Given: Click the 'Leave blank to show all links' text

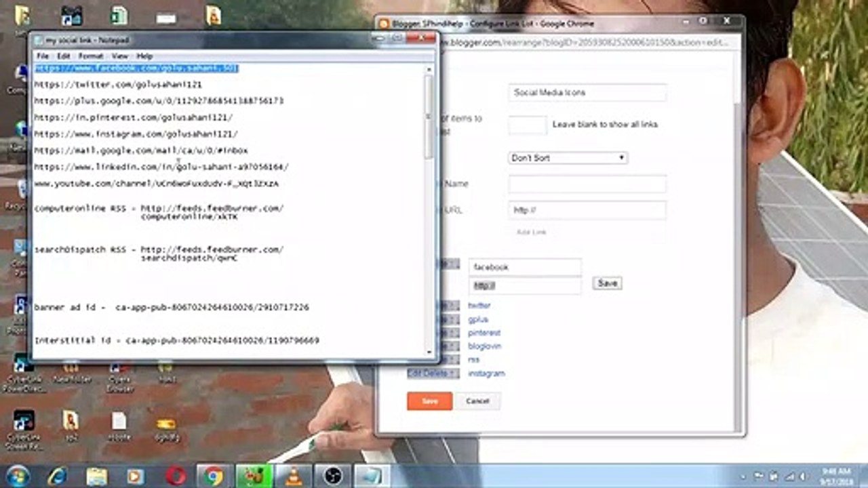Looking at the screenshot, I should 605,125.
